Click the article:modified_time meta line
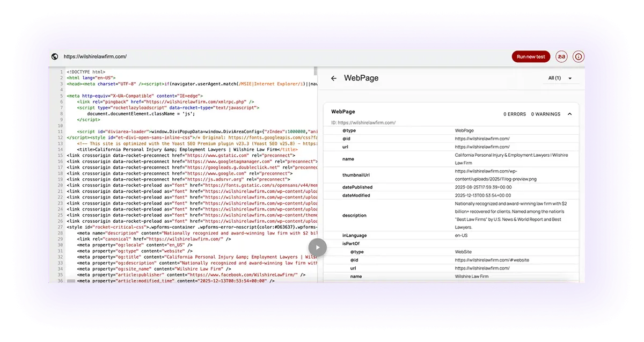644x342 pixels. pos(175,281)
